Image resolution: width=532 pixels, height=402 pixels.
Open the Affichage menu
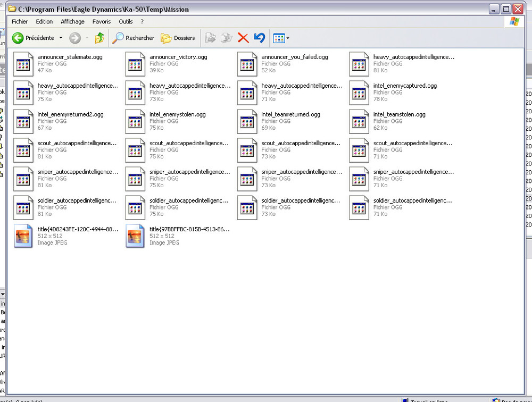pyautogui.click(x=72, y=21)
